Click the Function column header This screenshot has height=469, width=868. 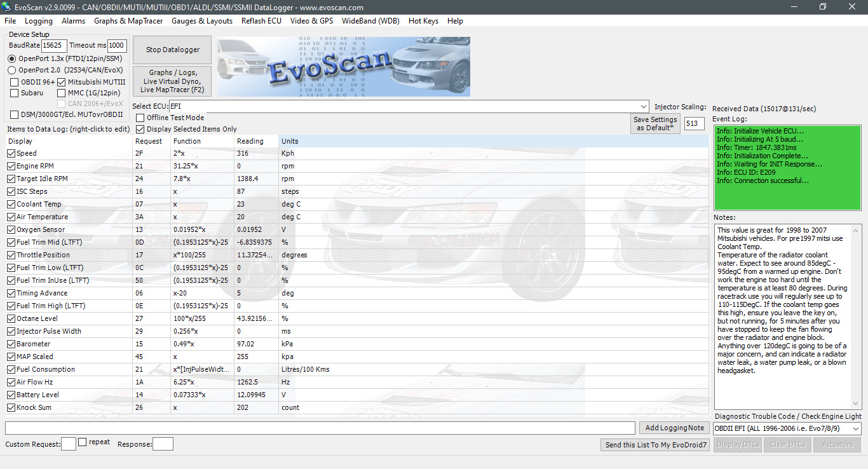tap(203, 141)
